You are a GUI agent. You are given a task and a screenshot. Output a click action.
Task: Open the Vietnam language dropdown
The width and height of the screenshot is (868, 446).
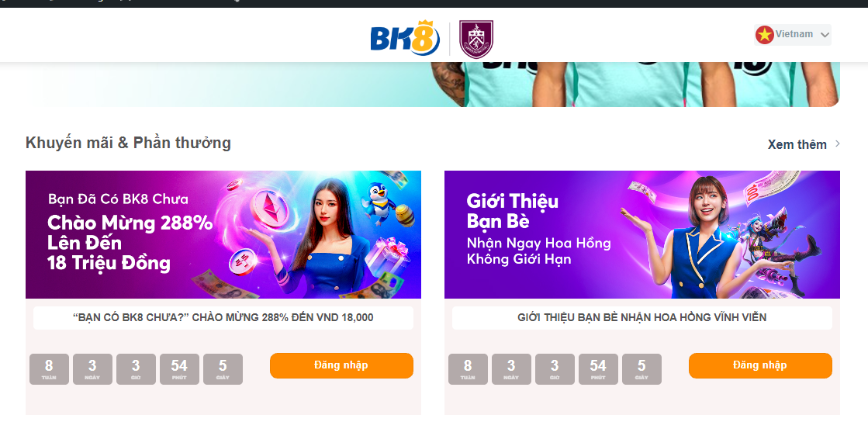(793, 35)
